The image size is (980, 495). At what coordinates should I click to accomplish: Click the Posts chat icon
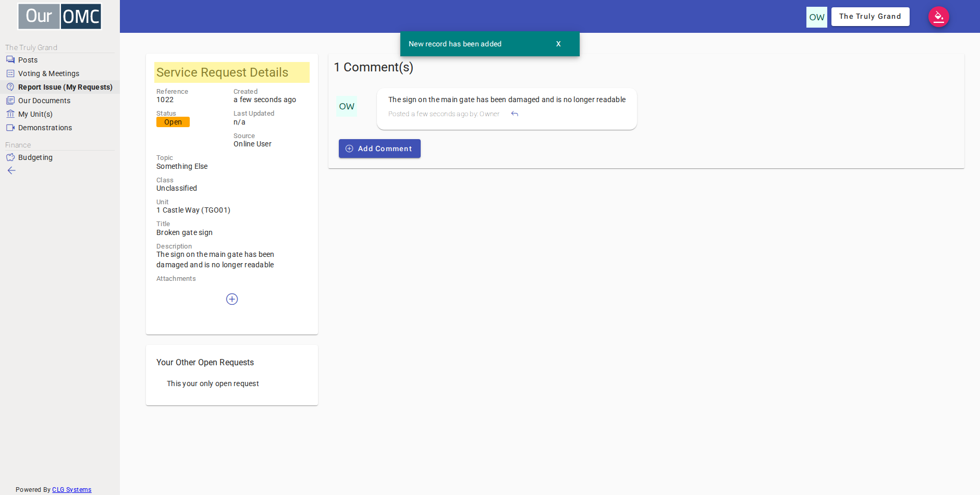point(10,60)
